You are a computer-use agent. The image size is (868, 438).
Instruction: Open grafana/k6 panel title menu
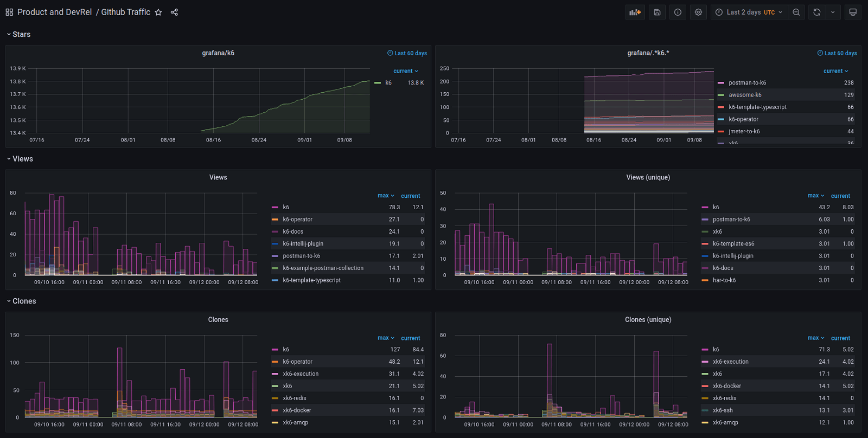pyautogui.click(x=218, y=53)
